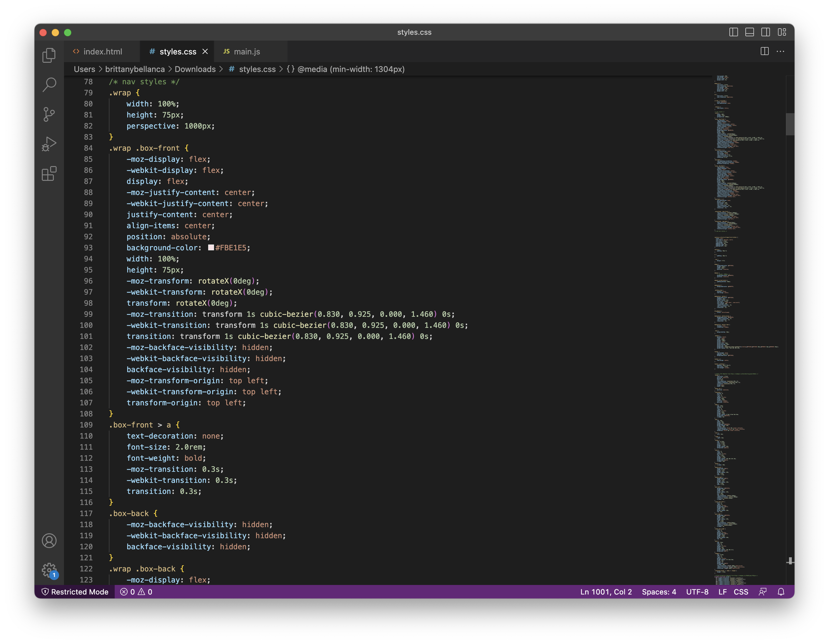Click the JS file icon on main.js tab
Image resolution: width=829 pixels, height=644 pixels.
(226, 51)
